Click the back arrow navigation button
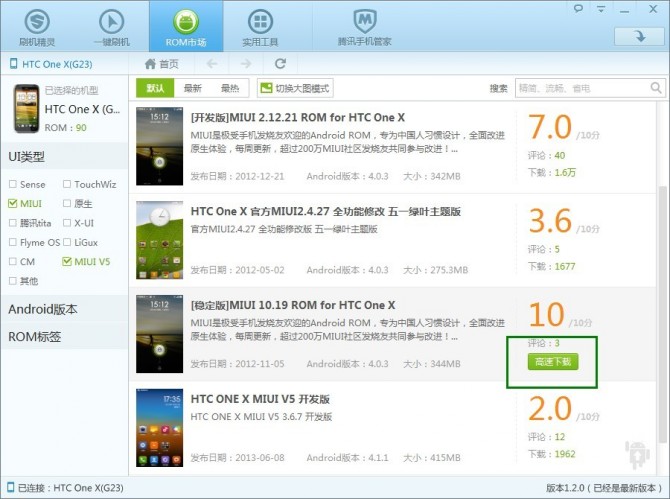 [x=212, y=64]
